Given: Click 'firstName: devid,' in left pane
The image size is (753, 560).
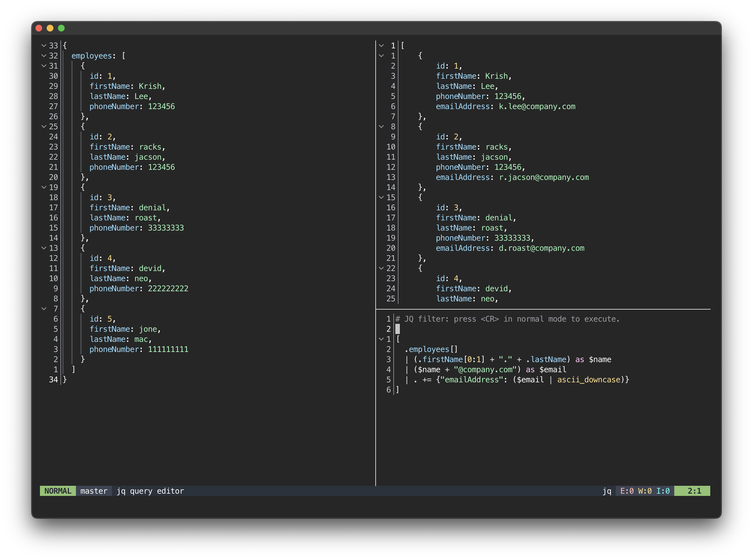Looking at the screenshot, I should 127,268.
